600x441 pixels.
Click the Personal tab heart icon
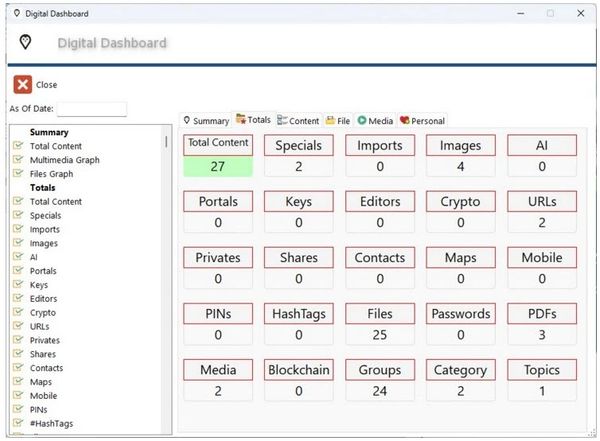[x=404, y=120]
